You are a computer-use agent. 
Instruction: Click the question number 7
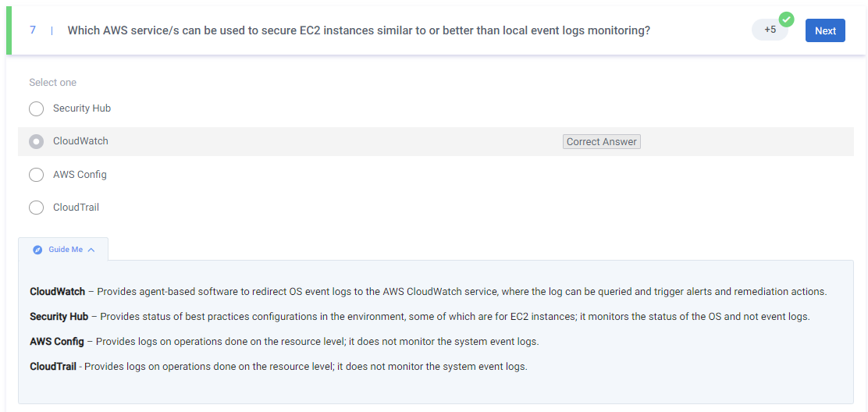tap(33, 30)
